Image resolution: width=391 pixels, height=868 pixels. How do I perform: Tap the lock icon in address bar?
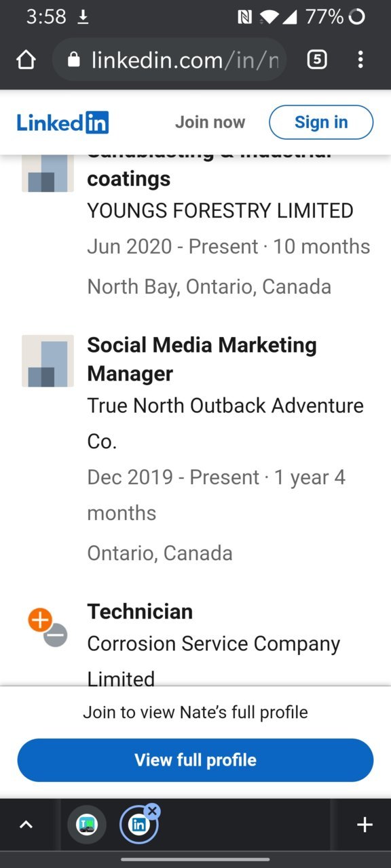tap(74, 60)
